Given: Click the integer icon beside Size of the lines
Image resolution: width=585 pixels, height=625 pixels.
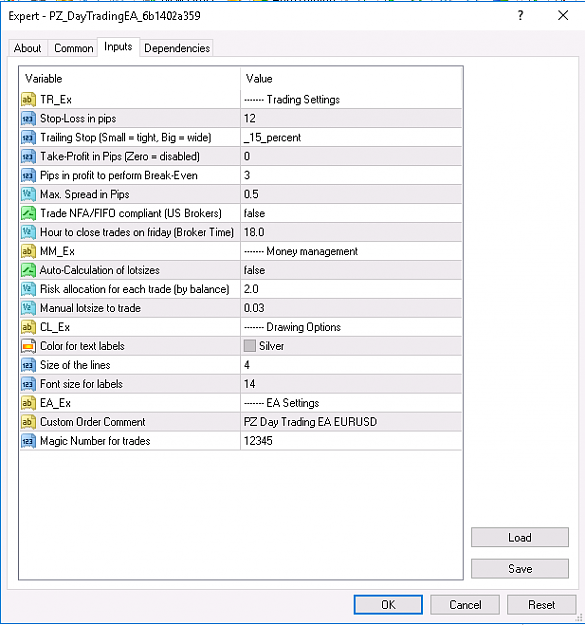Looking at the screenshot, I should tap(28, 365).
